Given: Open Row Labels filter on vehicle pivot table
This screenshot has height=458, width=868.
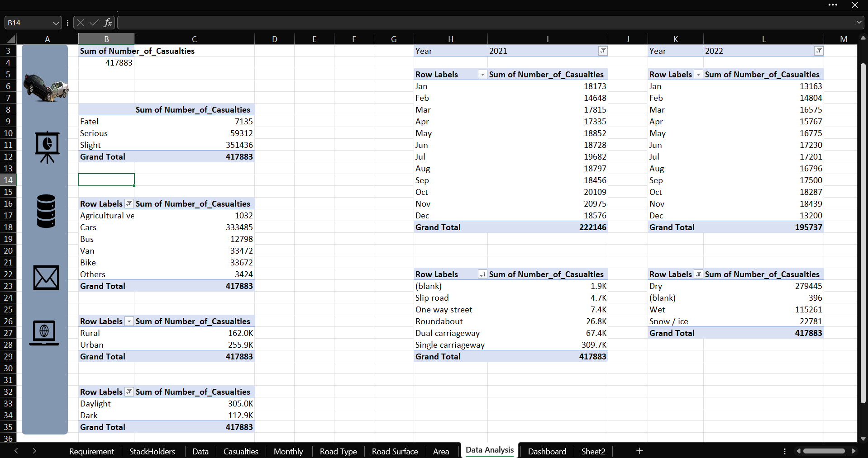Looking at the screenshot, I should pyautogui.click(x=129, y=203).
